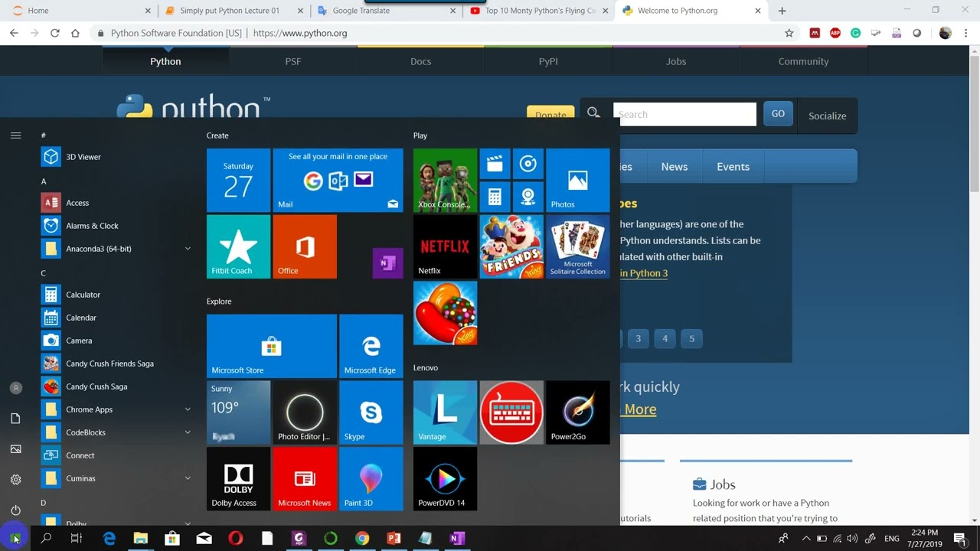Click the Chrome address bar URL
The width and height of the screenshot is (980, 551).
300,33
